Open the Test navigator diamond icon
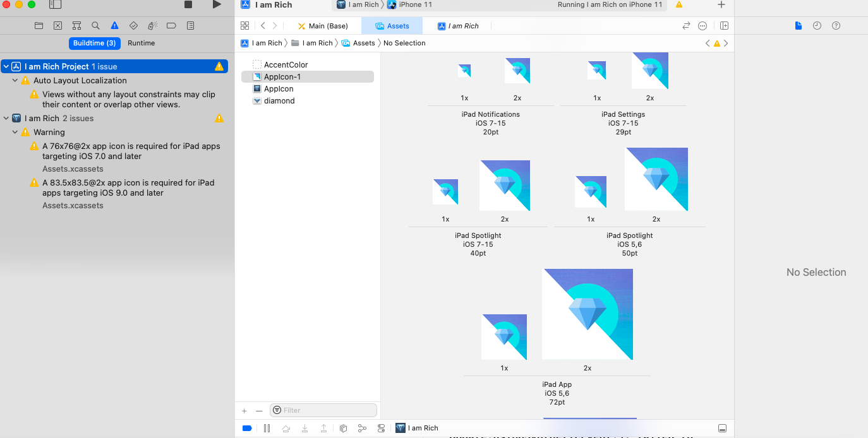 [133, 26]
